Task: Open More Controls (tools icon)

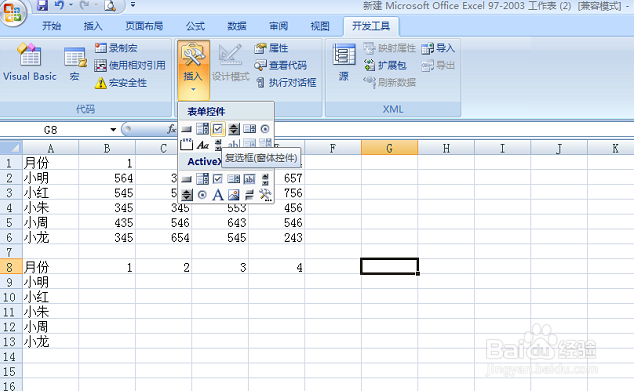Action: [x=265, y=195]
